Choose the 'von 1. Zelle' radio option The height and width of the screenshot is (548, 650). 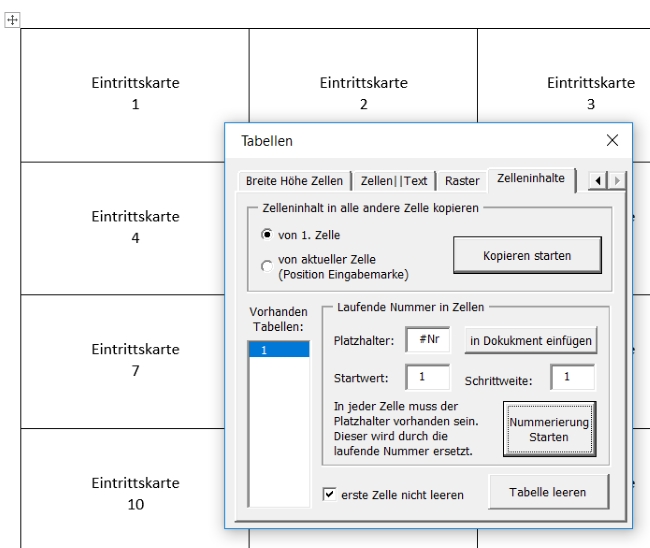click(266, 235)
